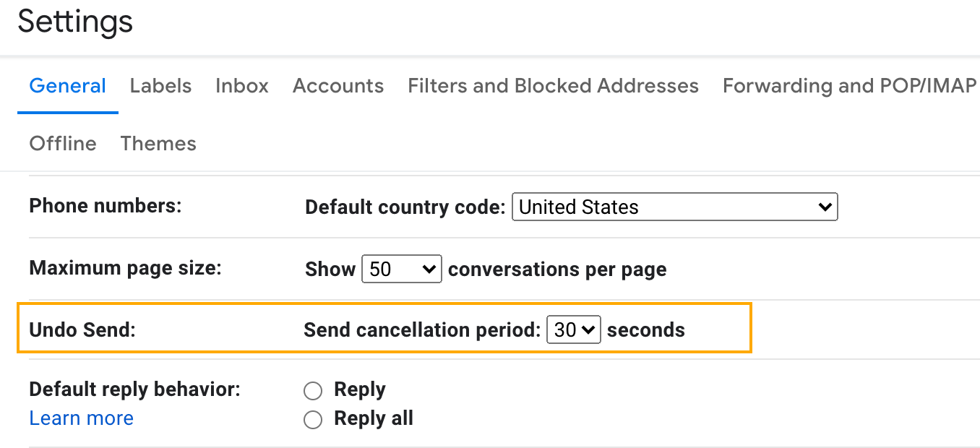Switch to the Offline tab
Screen dimensions: 980x448
[62, 144]
